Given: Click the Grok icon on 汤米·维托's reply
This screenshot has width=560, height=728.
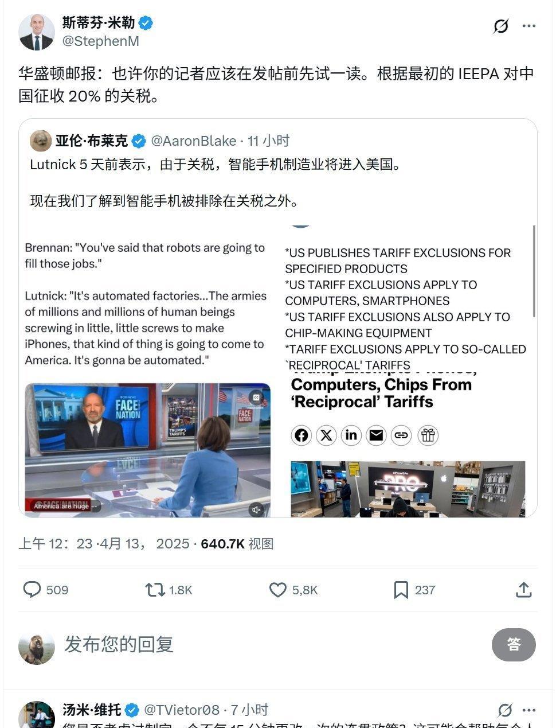Looking at the screenshot, I should tap(504, 710).
